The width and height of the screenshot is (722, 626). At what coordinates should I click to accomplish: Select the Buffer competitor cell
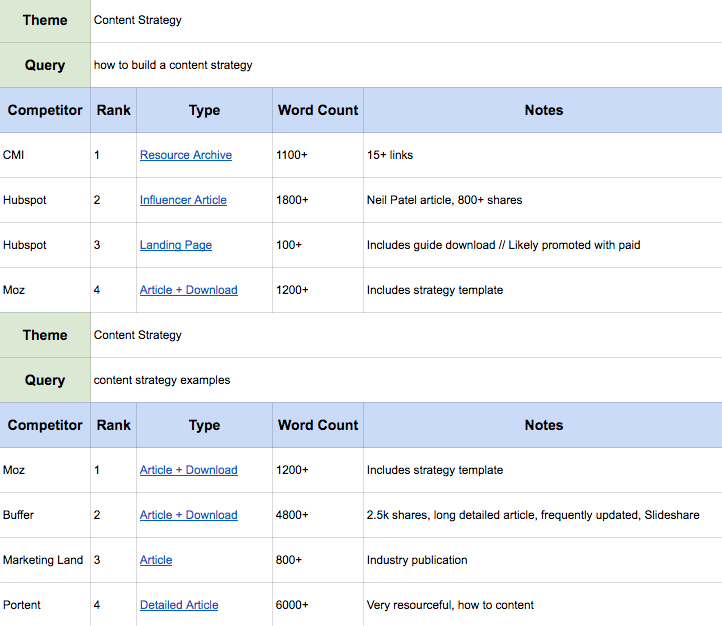coord(45,515)
